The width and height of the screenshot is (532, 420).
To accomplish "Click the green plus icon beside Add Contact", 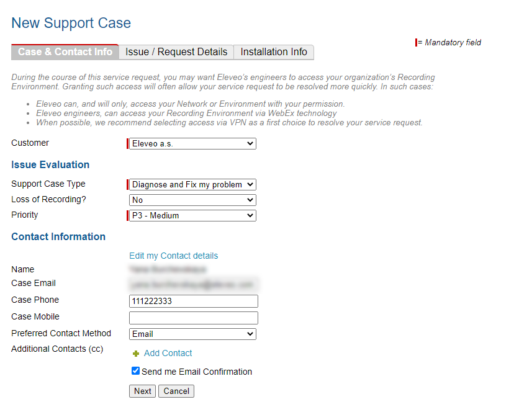I will tap(136, 354).
